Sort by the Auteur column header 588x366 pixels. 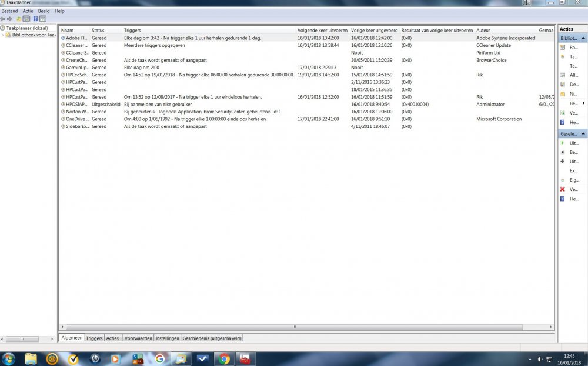[x=506, y=31]
